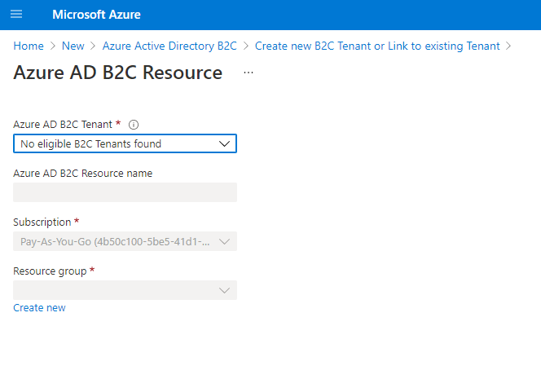The image size is (541, 392).
Task: Expand the Resource group dropdown
Action: point(125,290)
